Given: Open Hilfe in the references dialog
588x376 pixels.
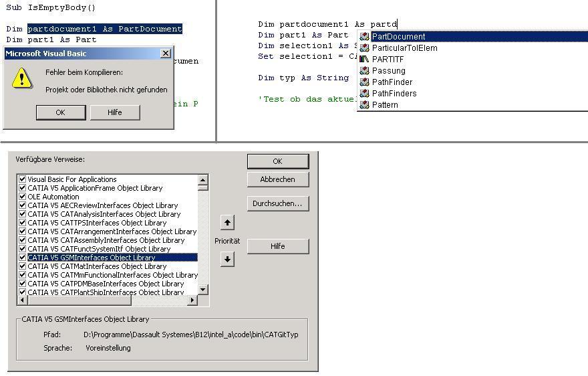Looking at the screenshot, I should pyautogui.click(x=278, y=246).
